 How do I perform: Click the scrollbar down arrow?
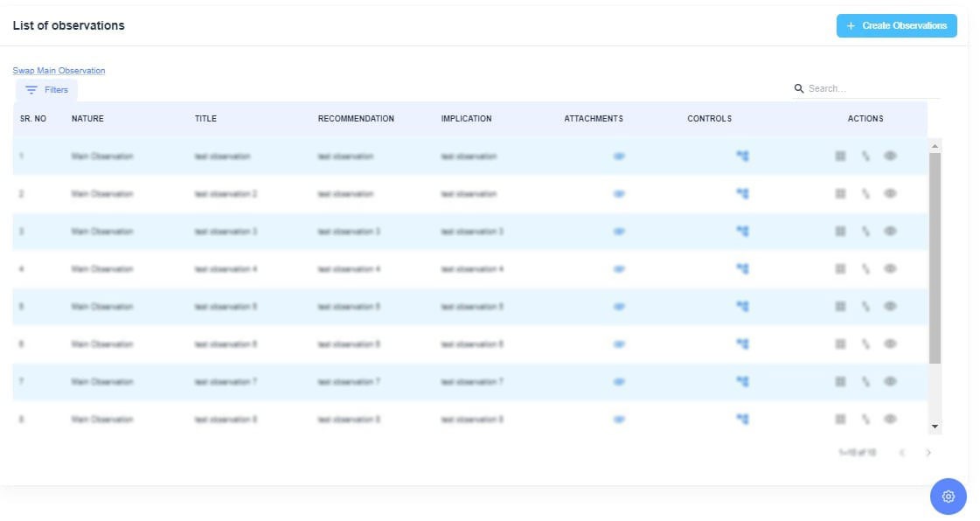point(935,427)
